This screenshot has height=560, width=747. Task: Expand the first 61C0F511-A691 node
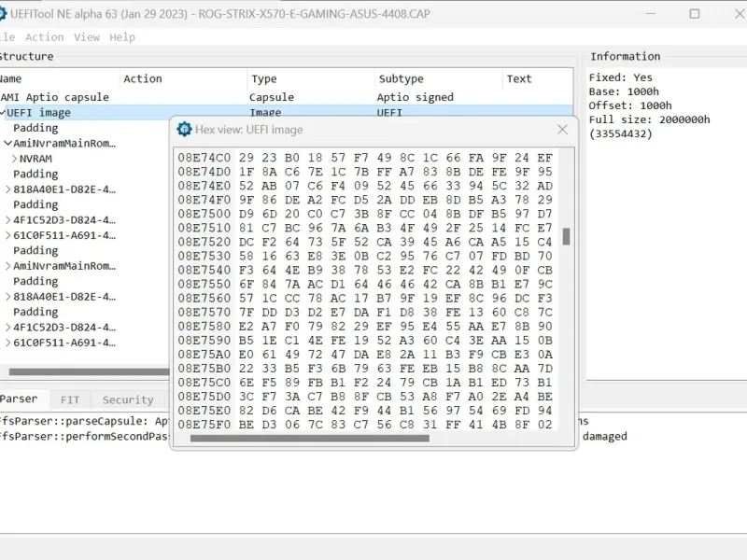point(7,235)
